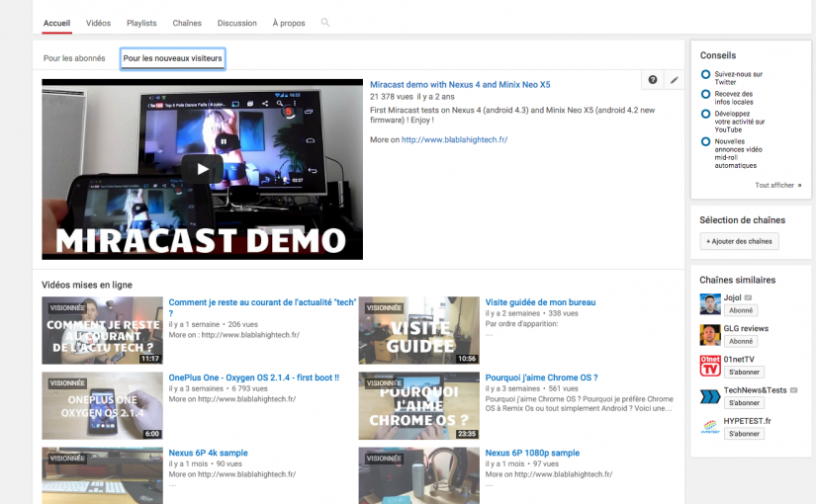Click the Sélection de chaînes heading
The height and width of the screenshot is (504, 816).
[742, 220]
